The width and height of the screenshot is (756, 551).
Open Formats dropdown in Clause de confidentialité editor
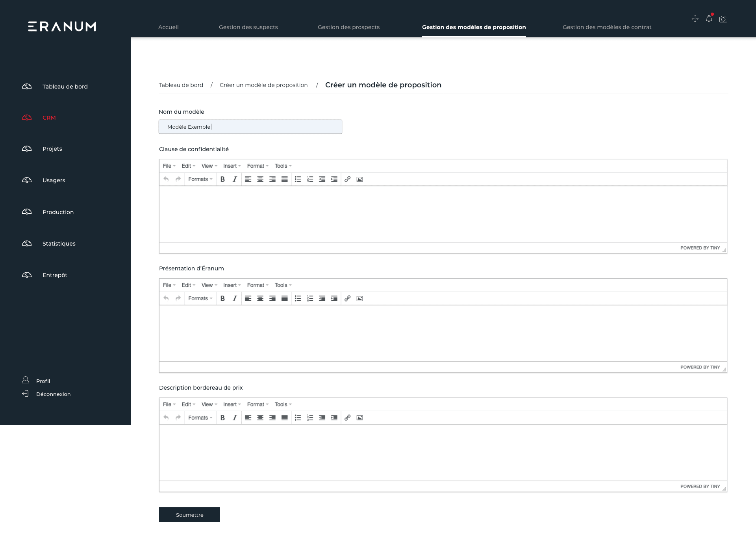200,179
